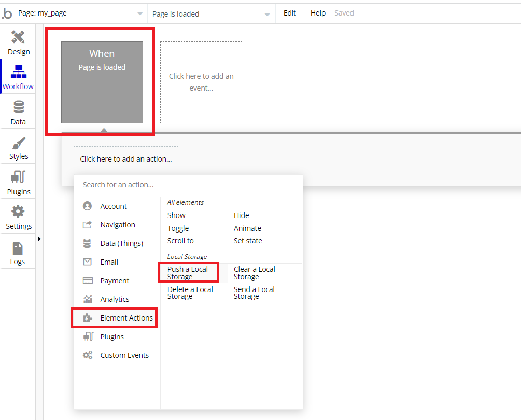The width and height of the screenshot is (521, 420).
Task: Open the Page is loaded event dropdown
Action: point(211,14)
